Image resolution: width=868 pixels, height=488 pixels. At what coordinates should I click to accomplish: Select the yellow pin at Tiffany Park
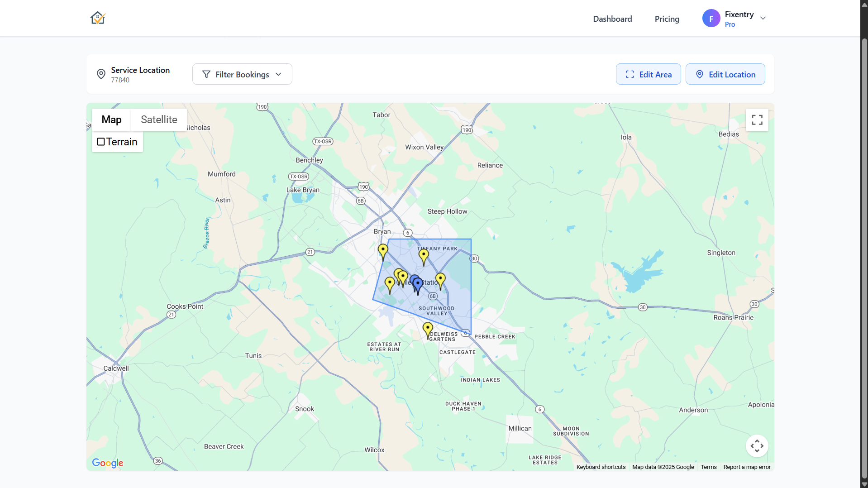pyautogui.click(x=424, y=257)
